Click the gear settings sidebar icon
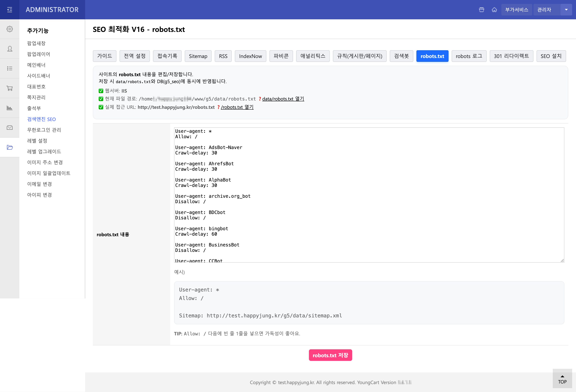Screen dimensions: 576x392 point(10,29)
